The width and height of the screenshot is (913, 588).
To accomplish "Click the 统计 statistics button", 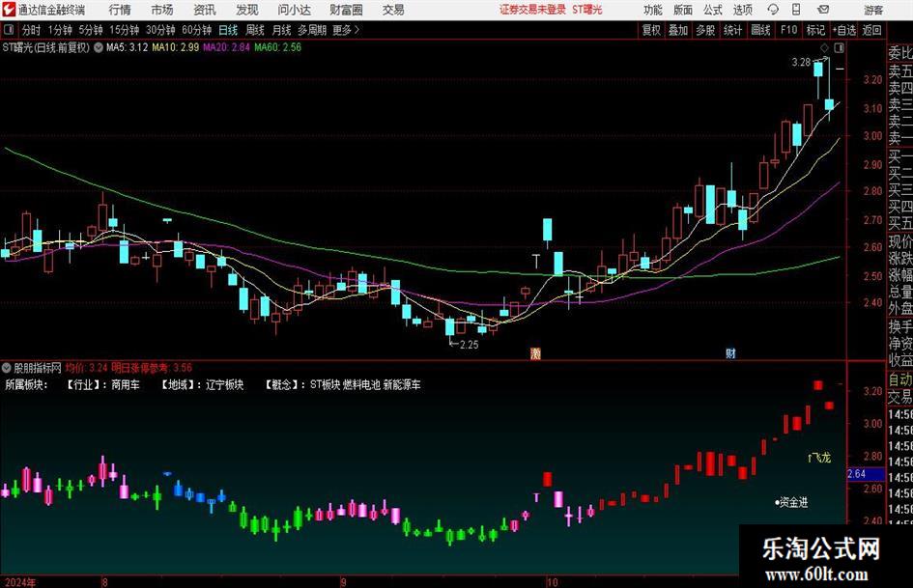I will [x=732, y=30].
